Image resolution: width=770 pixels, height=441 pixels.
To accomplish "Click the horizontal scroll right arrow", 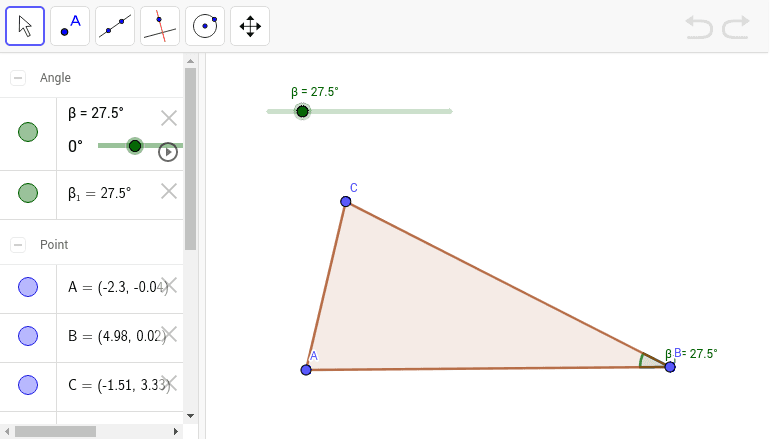I will click(x=176, y=432).
